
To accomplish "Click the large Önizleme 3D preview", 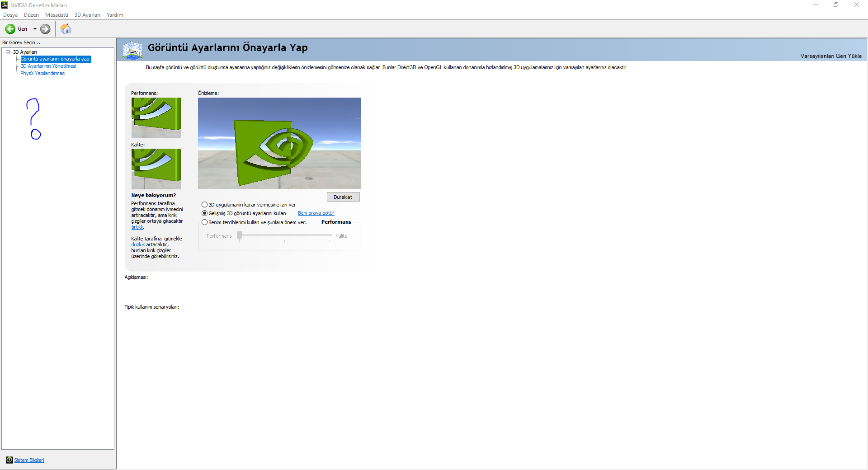I will (x=279, y=143).
